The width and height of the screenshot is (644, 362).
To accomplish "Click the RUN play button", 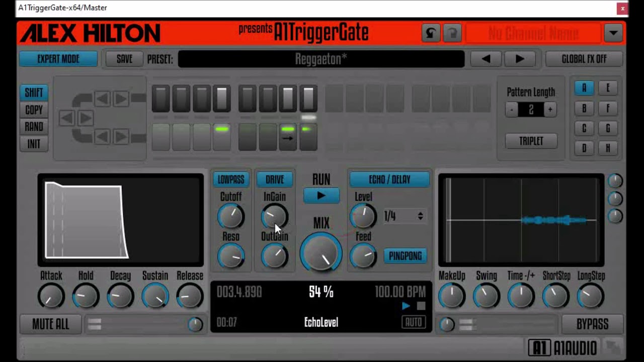I will point(321,196).
